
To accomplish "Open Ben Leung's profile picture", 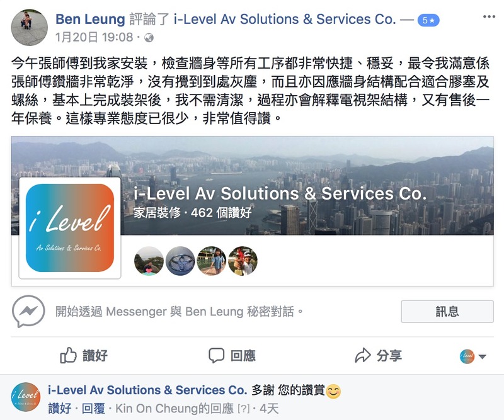I will (x=29, y=28).
